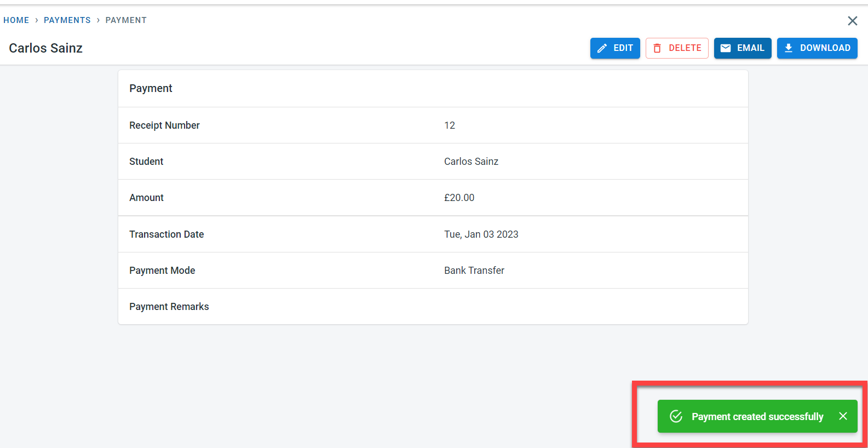Click the trash can icon on Delete
This screenshot has height=448, width=868.
657,48
